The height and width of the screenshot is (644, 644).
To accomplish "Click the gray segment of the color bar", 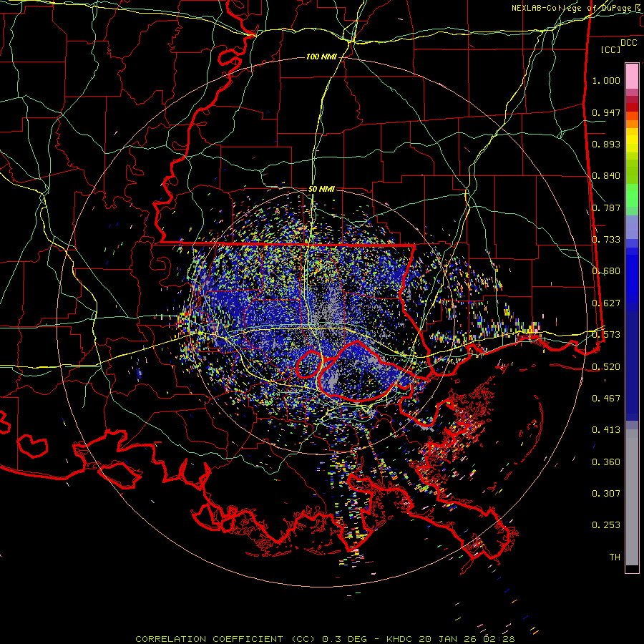I will (632, 497).
